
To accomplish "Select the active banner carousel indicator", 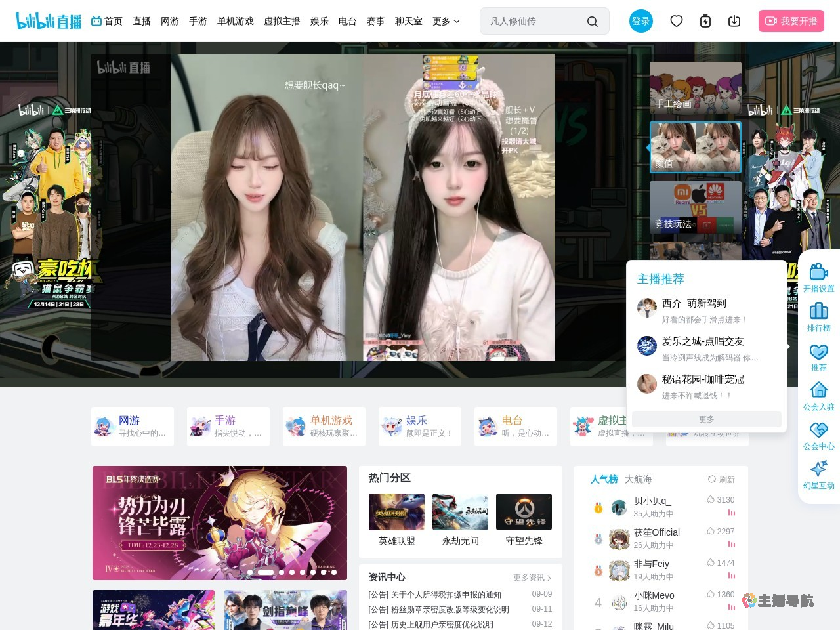I will (x=265, y=572).
